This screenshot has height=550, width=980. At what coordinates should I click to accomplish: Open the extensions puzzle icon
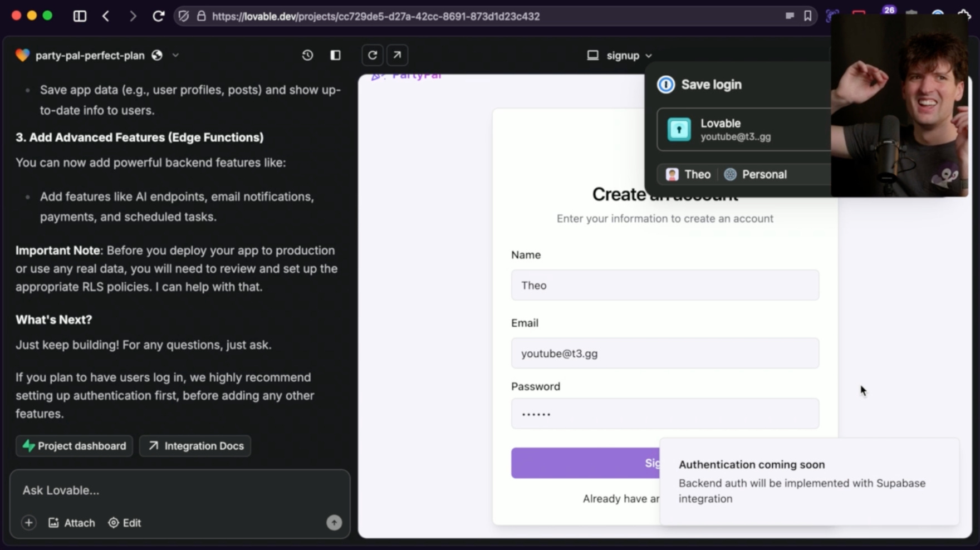[x=964, y=16]
